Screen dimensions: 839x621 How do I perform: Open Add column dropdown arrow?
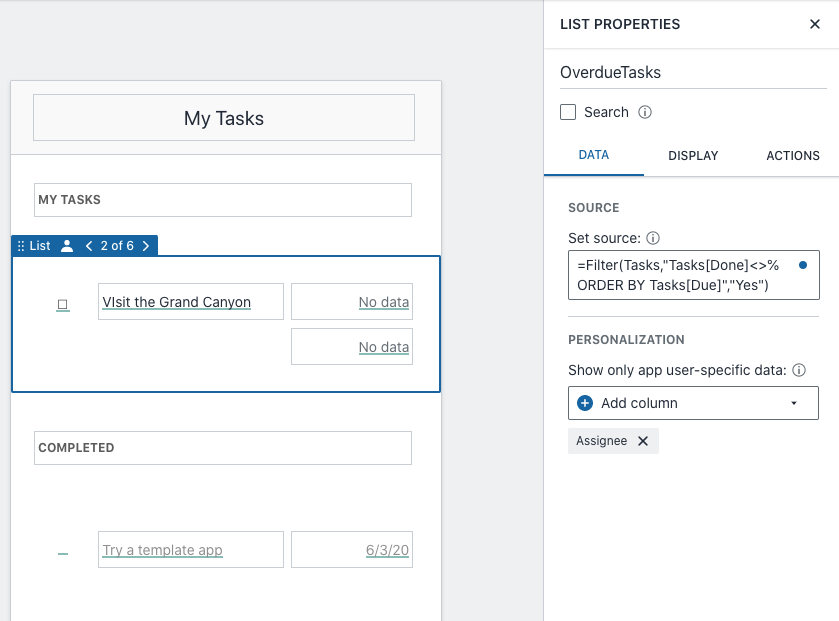794,403
